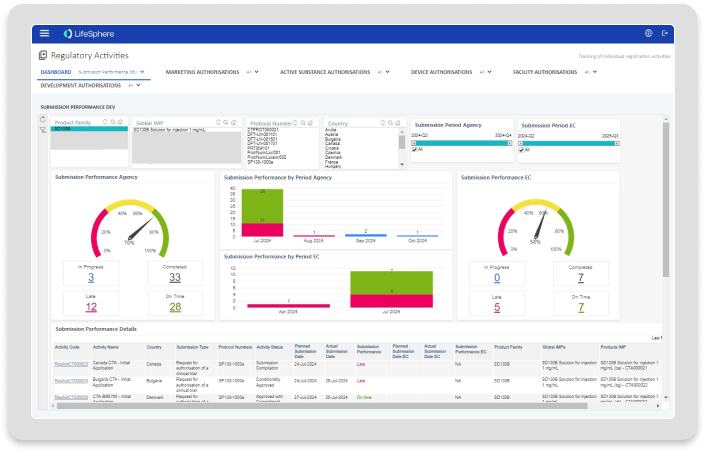This screenshot has height=452, width=705.
Task: Click the refresh icon above the filter
Action: pos(42,119)
